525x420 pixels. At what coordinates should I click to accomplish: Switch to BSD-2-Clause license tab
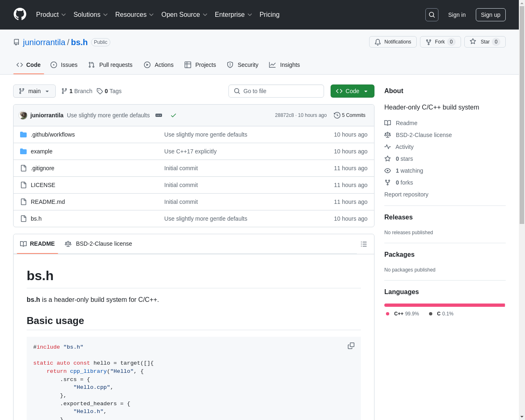(98, 244)
